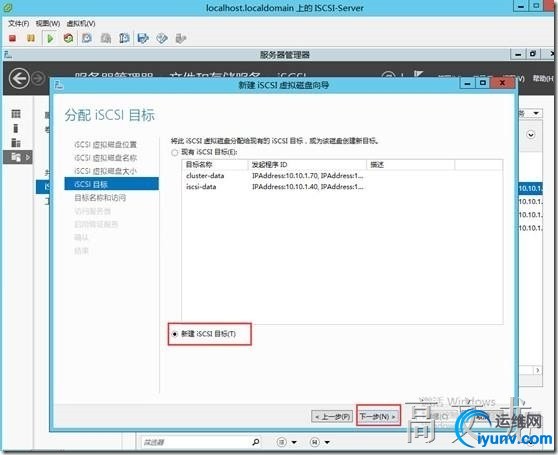Click the Server Manager back arrow
The width and height of the screenshot is (558, 455).
(x=19, y=78)
